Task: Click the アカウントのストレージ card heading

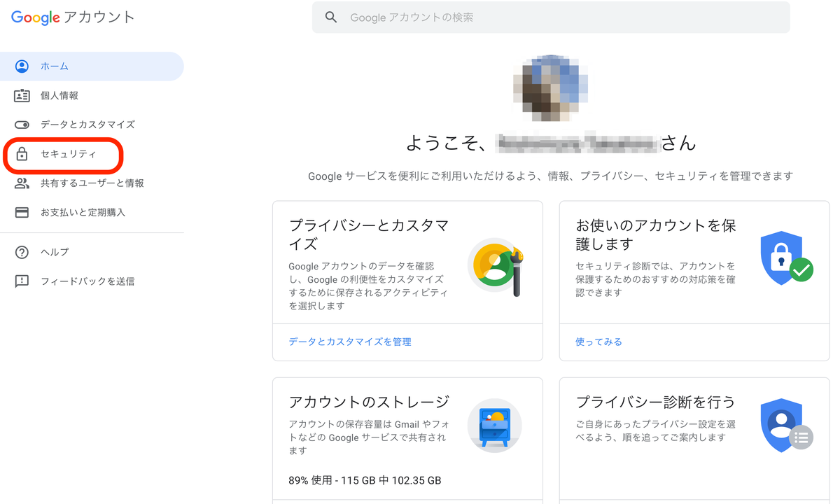Action: point(369,402)
